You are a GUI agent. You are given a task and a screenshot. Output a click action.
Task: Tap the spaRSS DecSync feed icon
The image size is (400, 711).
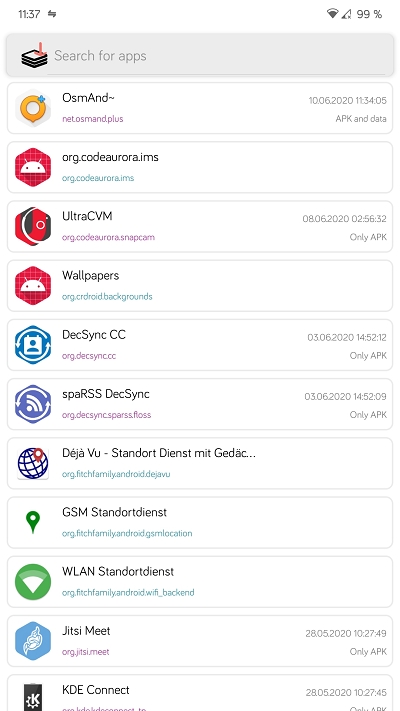coord(33,404)
